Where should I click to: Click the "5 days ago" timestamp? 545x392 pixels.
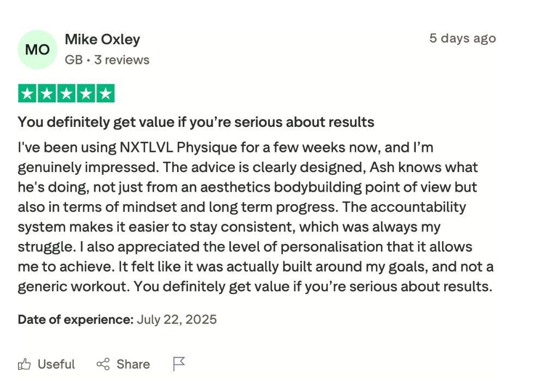pos(462,38)
